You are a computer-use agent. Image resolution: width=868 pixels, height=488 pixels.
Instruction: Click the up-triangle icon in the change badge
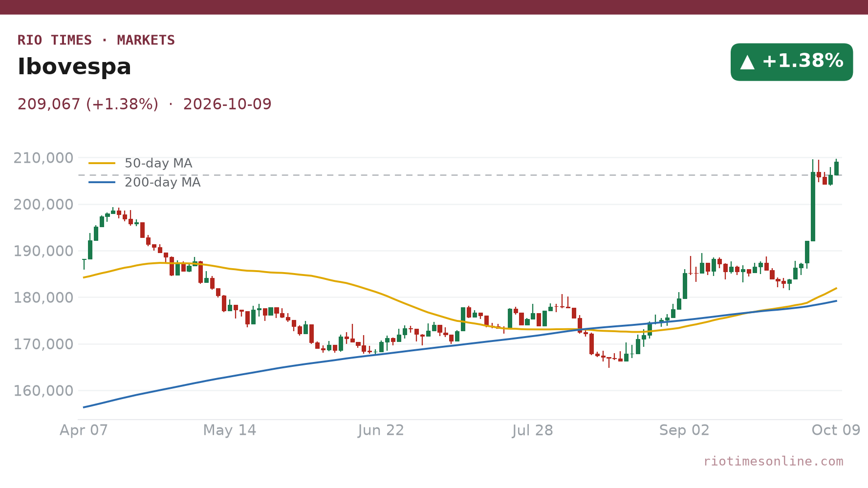coord(747,62)
